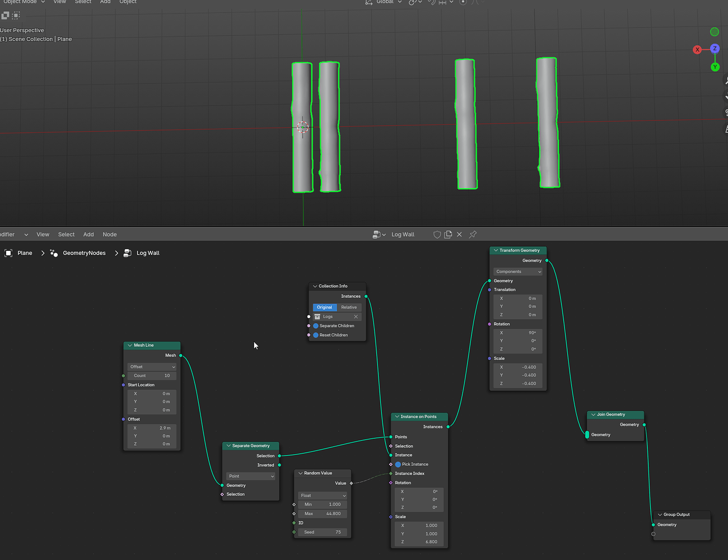Click Instance on Points Scale Z 6.800 field
The width and height of the screenshot is (728, 560).
coord(419,542)
